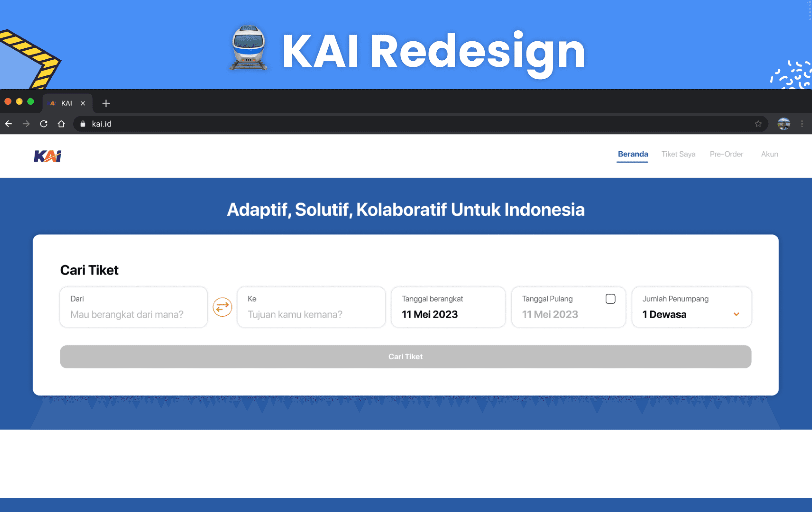Open the browser profile avatar
This screenshot has width=812, height=512.
(x=783, y=124)
